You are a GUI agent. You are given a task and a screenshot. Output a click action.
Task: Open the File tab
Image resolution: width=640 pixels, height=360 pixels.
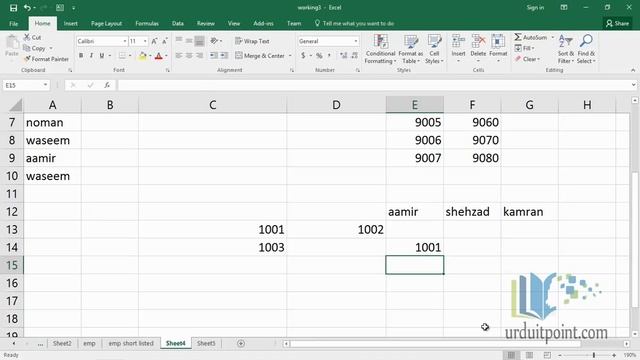(13, 24)
